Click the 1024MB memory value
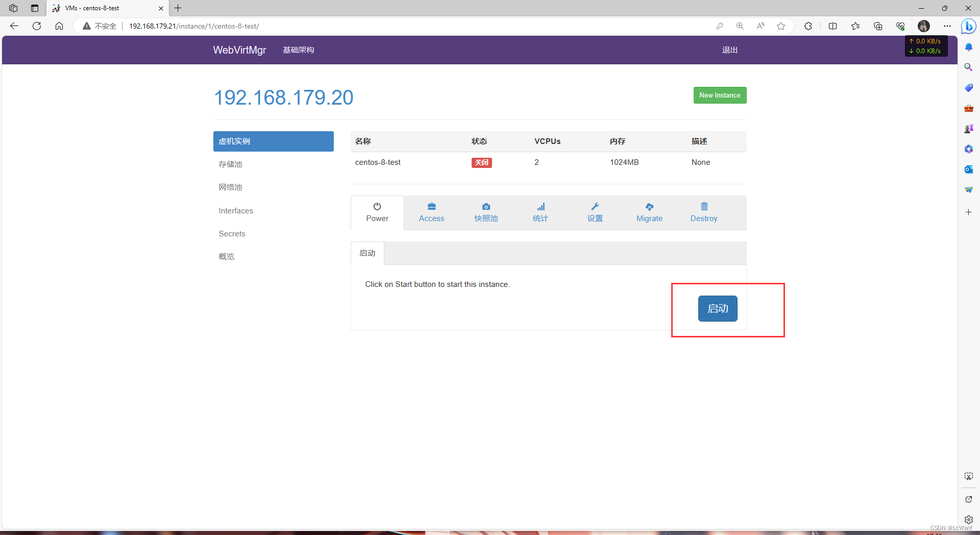 coord(624,162)
